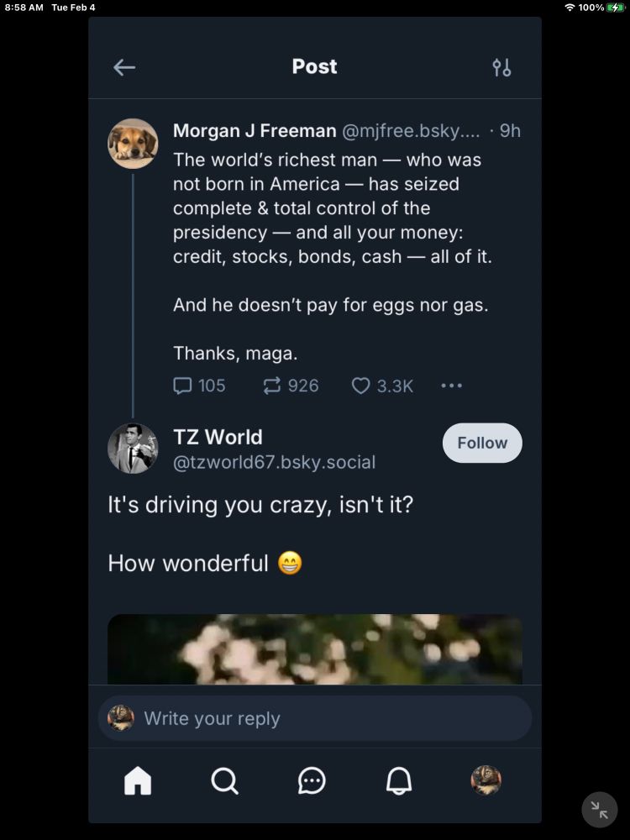Open the Home tab

(x=138, y=780)
